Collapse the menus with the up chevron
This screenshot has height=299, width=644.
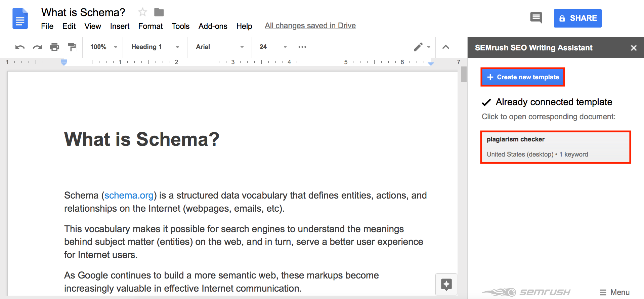coord(445,47)
